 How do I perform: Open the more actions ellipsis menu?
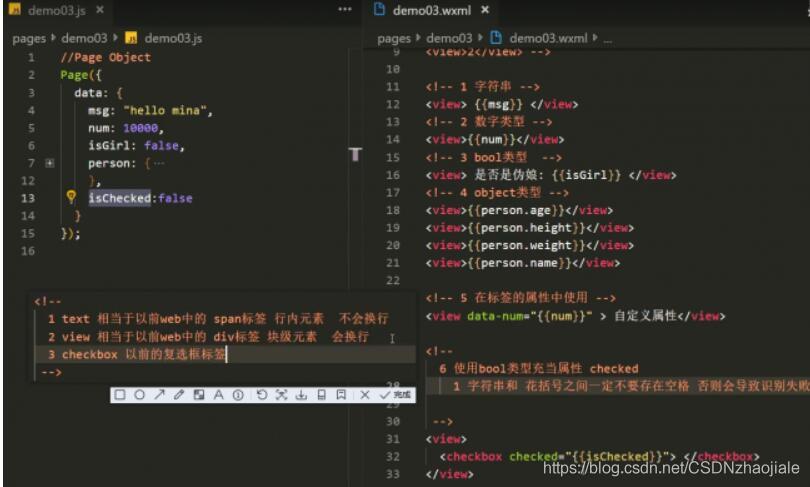click(345, 9)
